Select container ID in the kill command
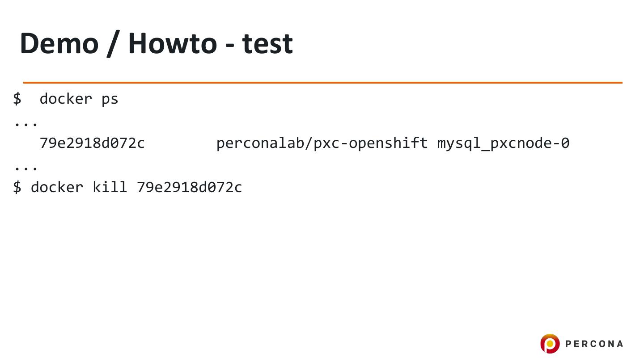Image resolution: width=644 pixels, height=362 pixels. pos(189,187)
